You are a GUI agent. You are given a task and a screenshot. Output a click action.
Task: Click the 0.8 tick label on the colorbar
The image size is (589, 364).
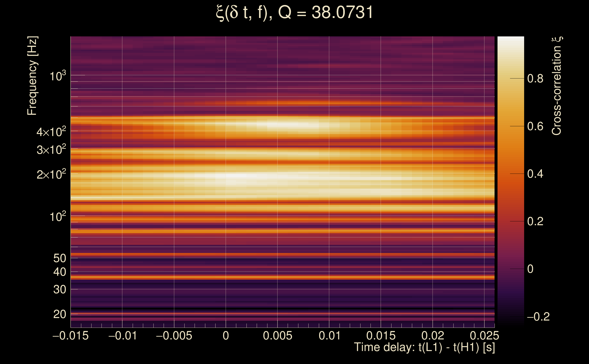coord(535,79)
